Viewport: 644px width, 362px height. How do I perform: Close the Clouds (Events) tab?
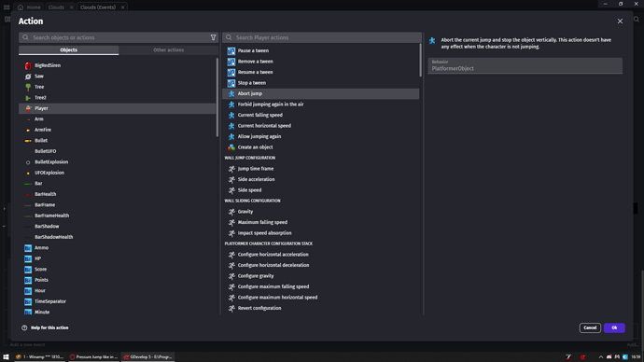tap(123, 7)
